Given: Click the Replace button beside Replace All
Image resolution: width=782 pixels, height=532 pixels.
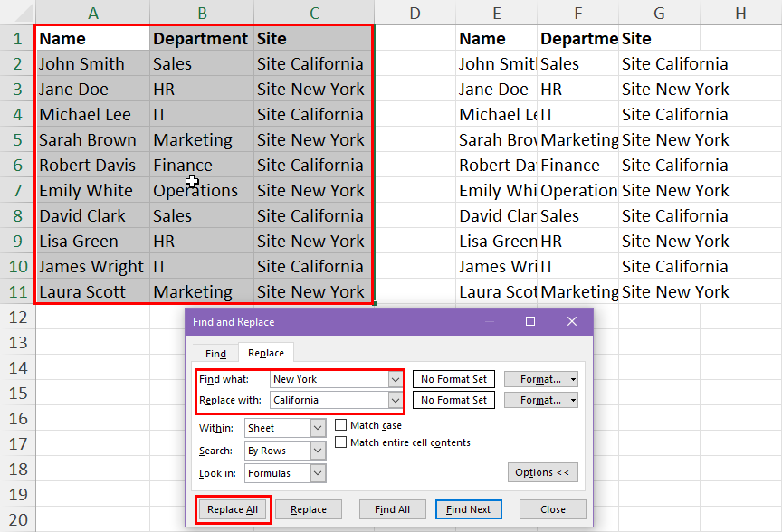Looking at the screenshot, I should click(309, 509).
